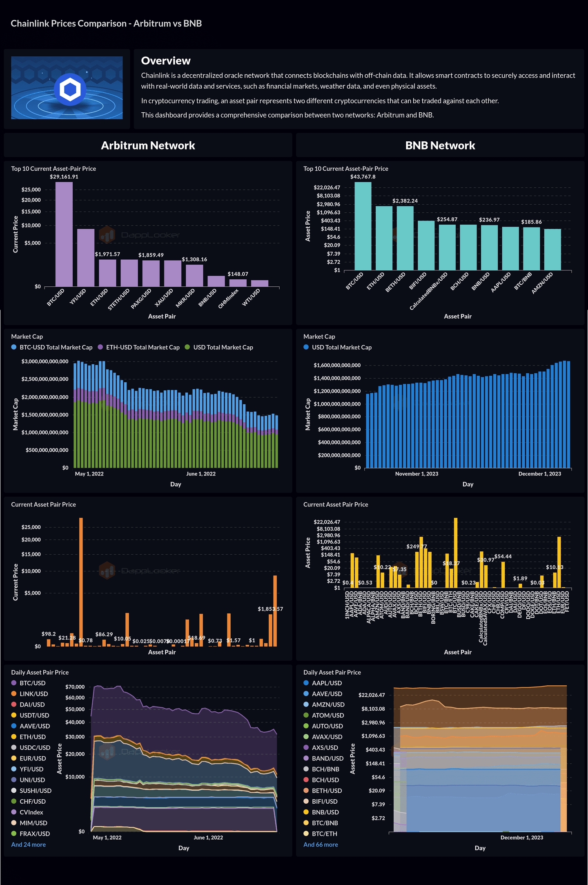
Task: Click the $249.77 data label in BNB chart
Action: pos(417,546)
